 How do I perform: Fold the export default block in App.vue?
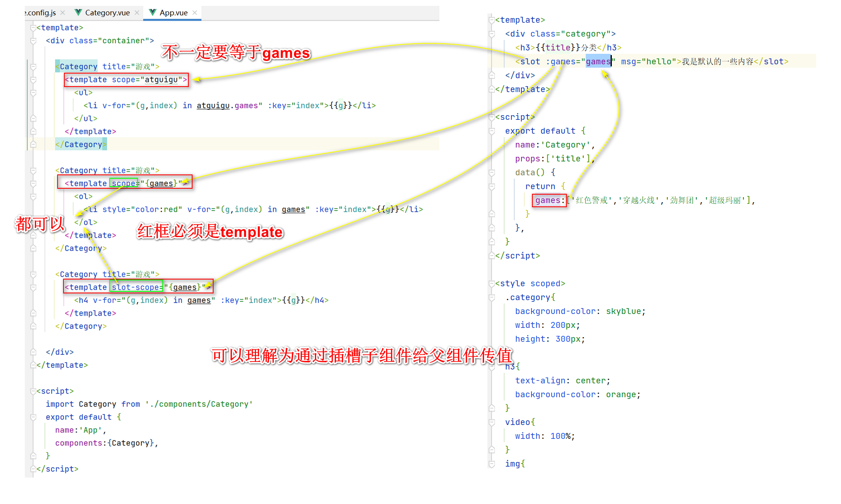point(33,417)
